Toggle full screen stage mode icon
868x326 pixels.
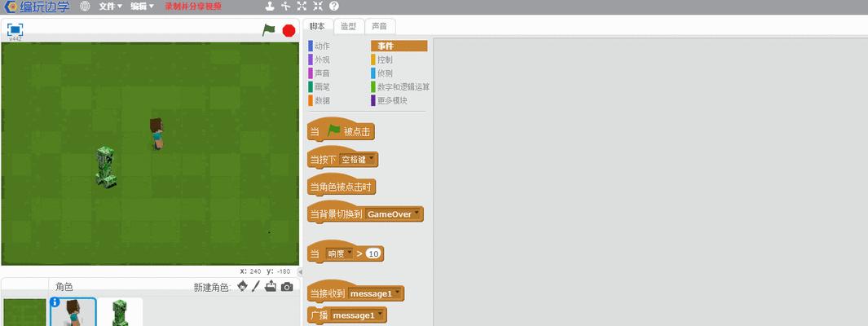click(15, 30)
